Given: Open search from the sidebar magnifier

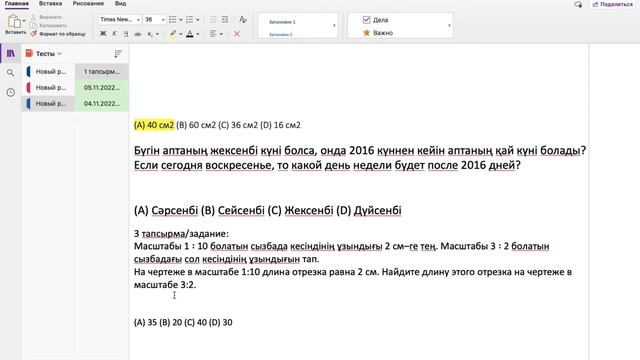Looking at the screenshot, I should click(x=11, y=73).
